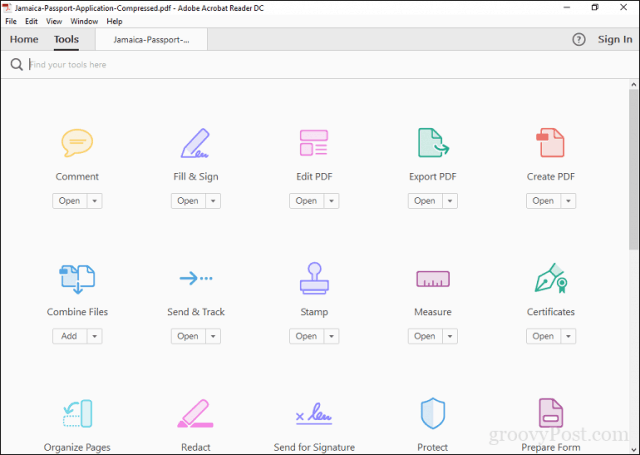The width and height of the screenshot is (640, 455).
Task: Click the Send for Signature label
Action: pyautogui.click(x=314, y=447)
